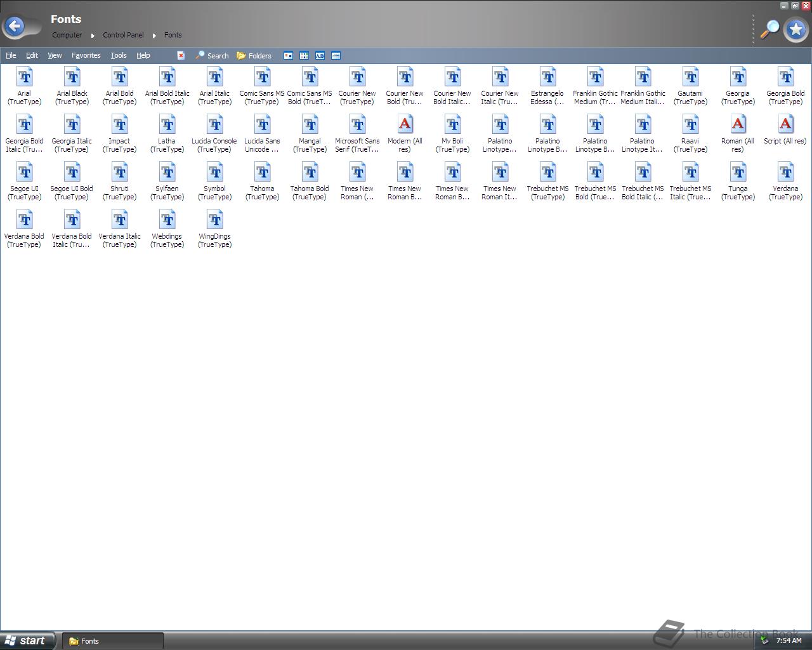Select the Raavi font icon
This screenshot has height=650, width=812.
click(690, 133)
